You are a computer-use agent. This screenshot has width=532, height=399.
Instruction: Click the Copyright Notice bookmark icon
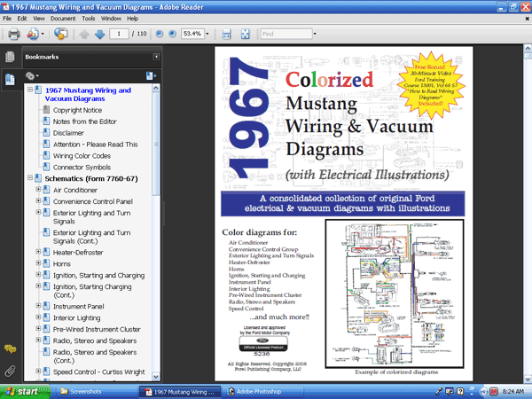[x=46, y=110]
